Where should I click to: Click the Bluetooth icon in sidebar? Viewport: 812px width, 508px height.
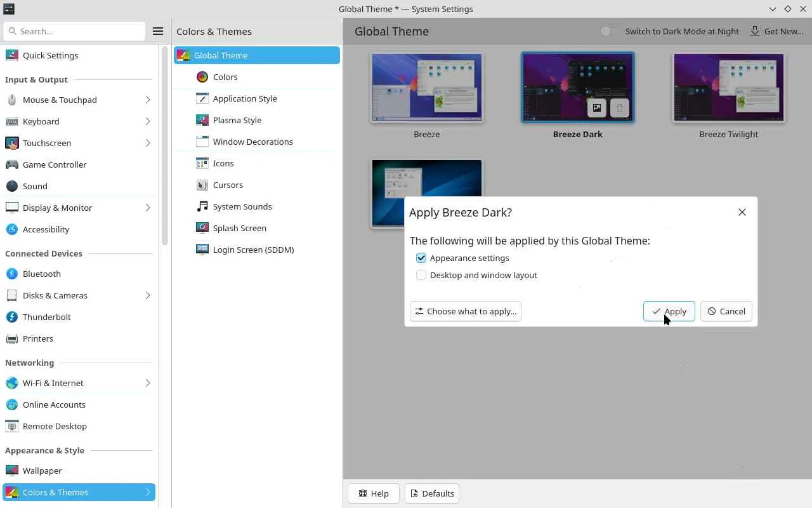pyautogui.click(x=12, y=274)
